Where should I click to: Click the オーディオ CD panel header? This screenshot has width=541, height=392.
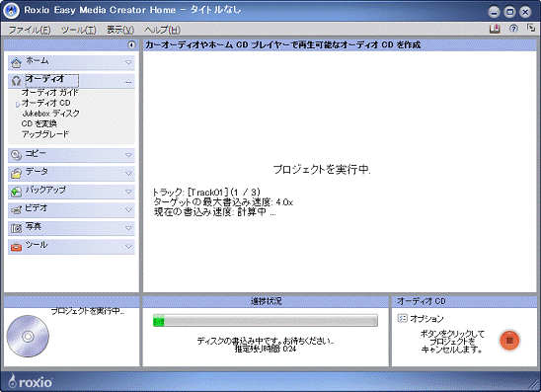pyautogui.click(x=464, y=301)
